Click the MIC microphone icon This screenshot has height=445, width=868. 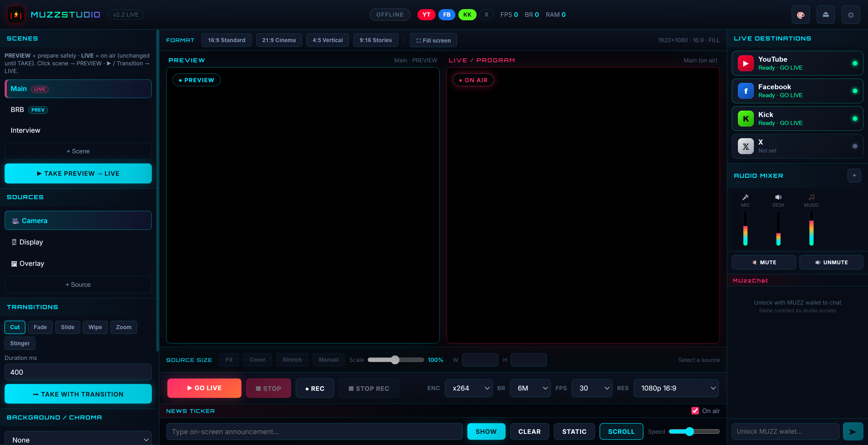point(745,197)
